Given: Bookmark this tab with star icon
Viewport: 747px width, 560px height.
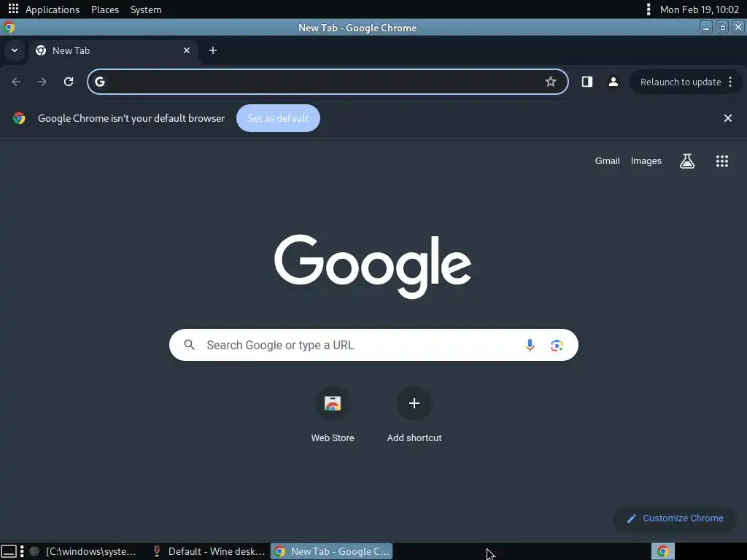Looking at the screenshot, I should (551, 82).
